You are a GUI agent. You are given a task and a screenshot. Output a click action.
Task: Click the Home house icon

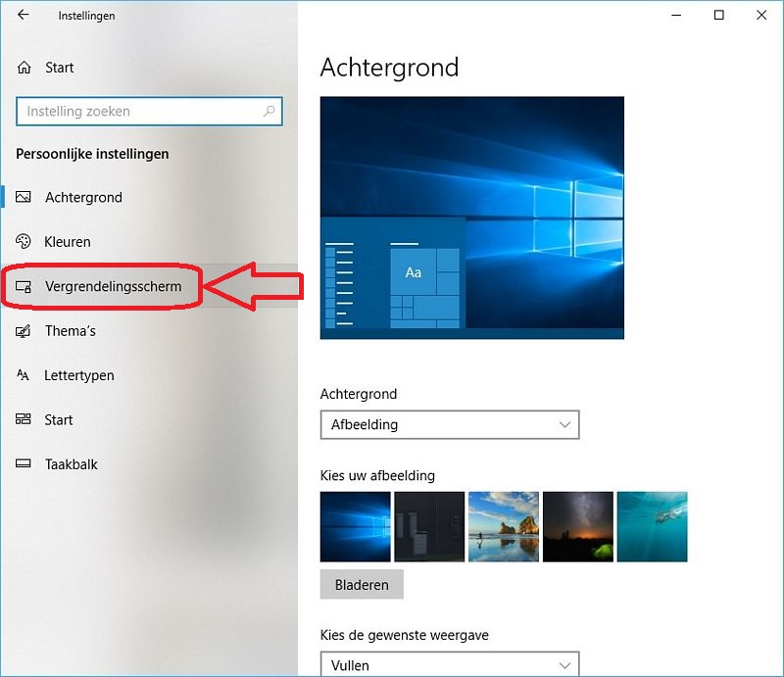[24, 67]
